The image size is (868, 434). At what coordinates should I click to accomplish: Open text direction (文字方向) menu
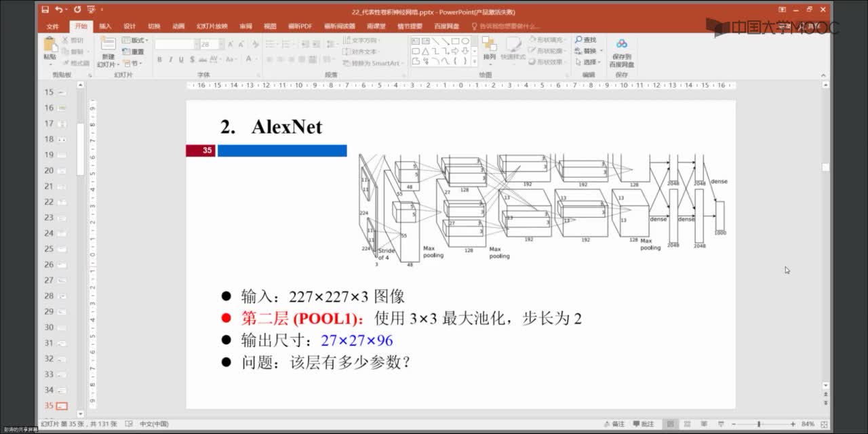point(361,41)
